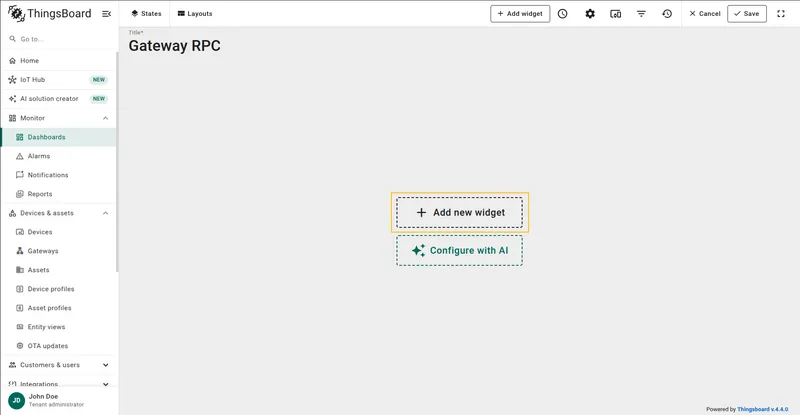The height and width of the screenshot is (415, 800).
Task: Click the AI solution creator icon
Action: [13, 99]
